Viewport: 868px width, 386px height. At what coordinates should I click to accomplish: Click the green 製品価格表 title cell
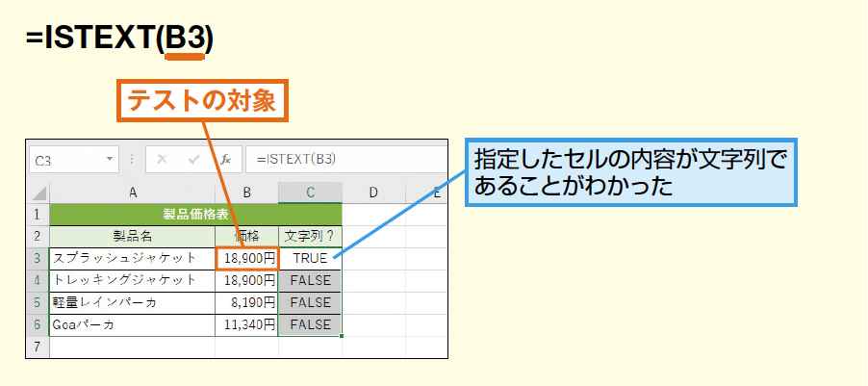[195, 215]
